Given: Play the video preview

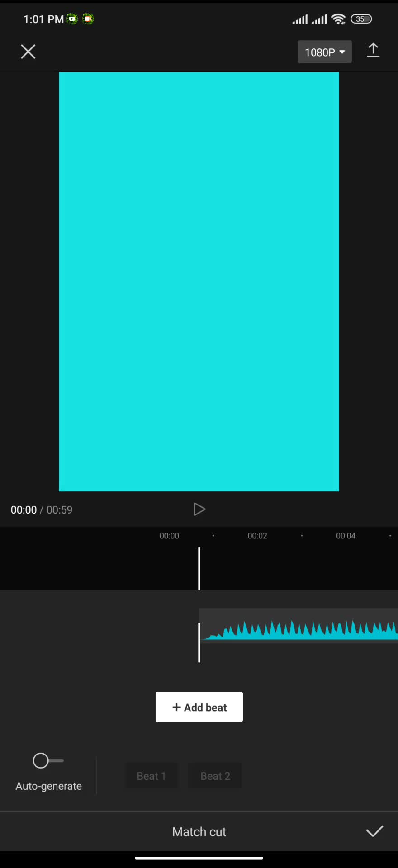Looking at the screenshot, I should coord(199,509).
